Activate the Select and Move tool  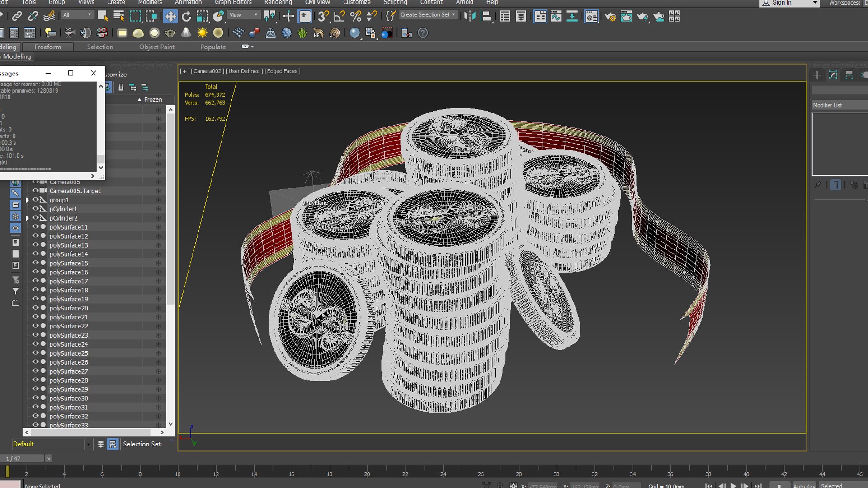tap(170, 17)
